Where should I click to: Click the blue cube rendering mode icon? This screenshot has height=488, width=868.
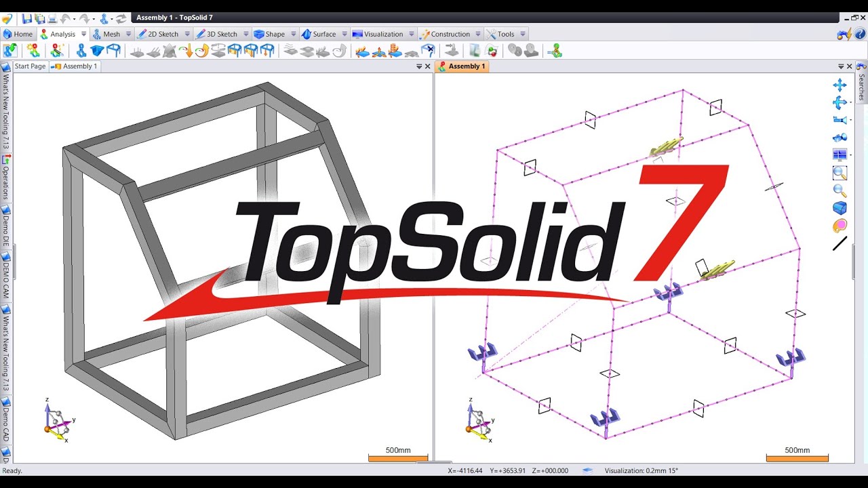coord(840,208)
